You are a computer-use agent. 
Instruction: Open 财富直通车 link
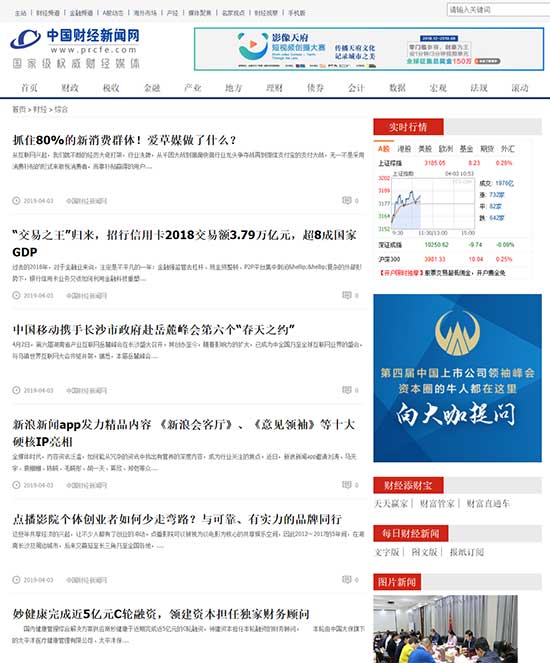tap(488, 503)
